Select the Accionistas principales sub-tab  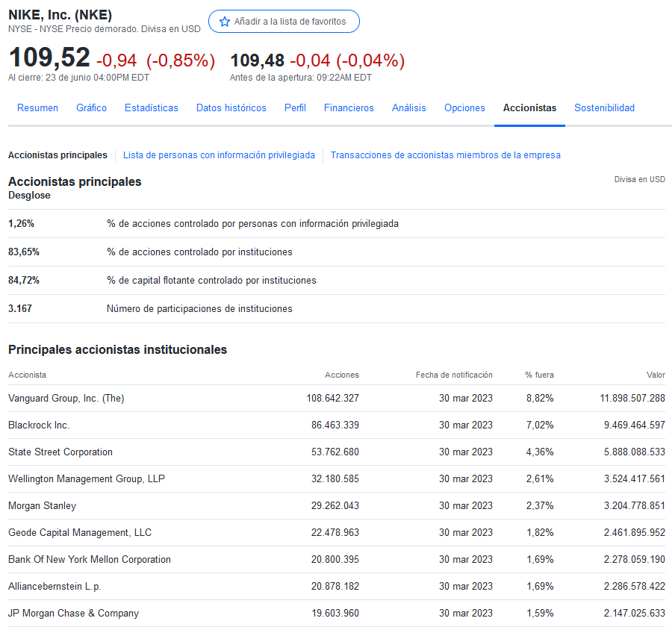pyautogui.click(x=57, y=155)
